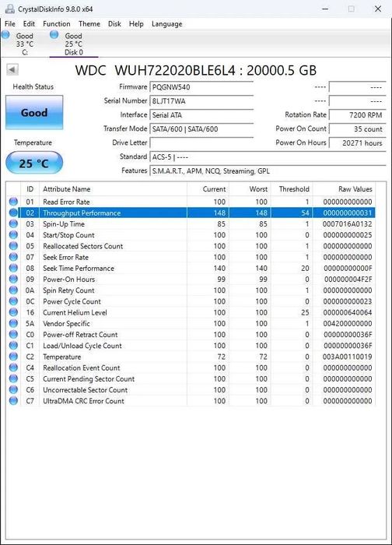This screenshot has width=392, height=545.
Task: Click the Rotation Rate 7200 RPM field
Action: point(357,115)
